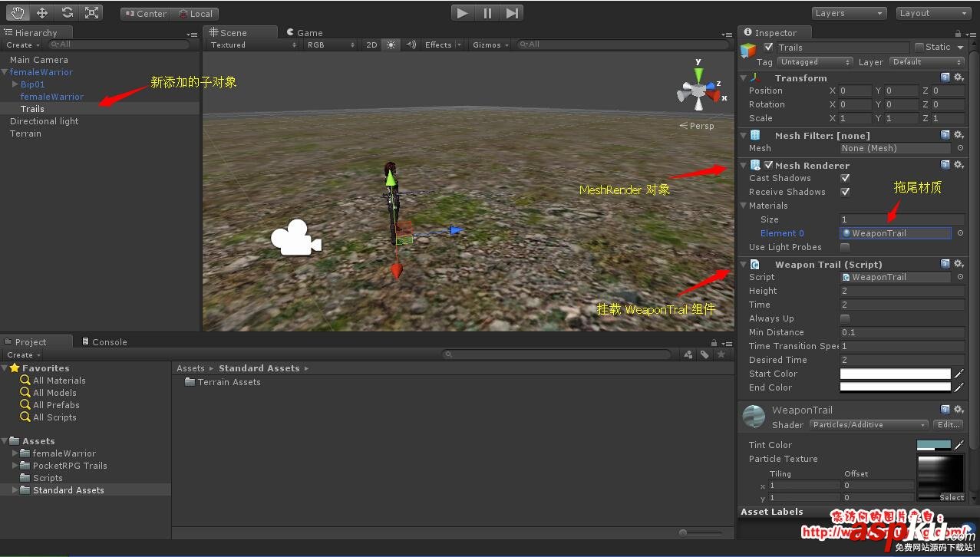The image size is (980, 557).
Task: Collapse the Transform component
Action: pyautogui.click(x=743, y=78)
